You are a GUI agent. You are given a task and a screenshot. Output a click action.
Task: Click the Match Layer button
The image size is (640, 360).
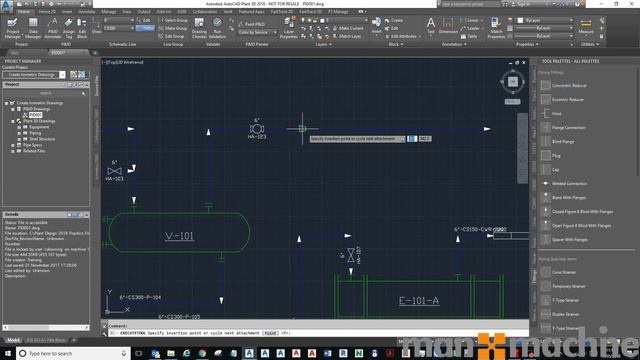tap(347, 36)
